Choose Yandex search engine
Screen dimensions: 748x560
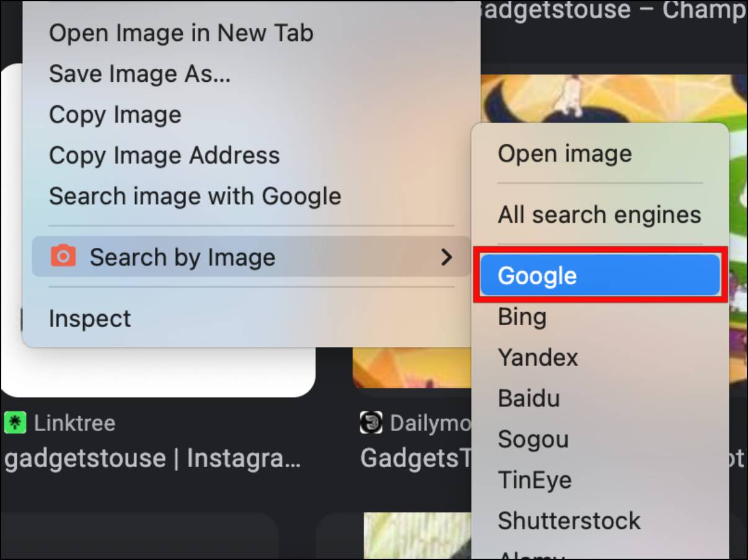click(x=537, y=357)
